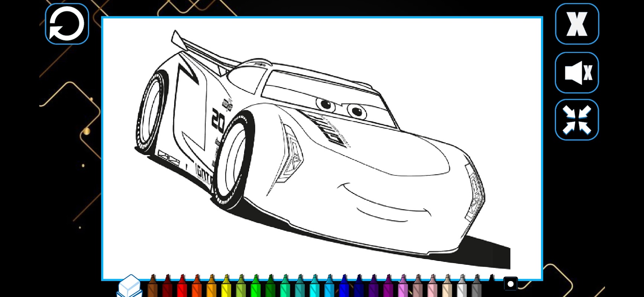Viewport: 644px width, 297px height.
Task: Pick the dark red maroon marker
Action: point(168,286)
